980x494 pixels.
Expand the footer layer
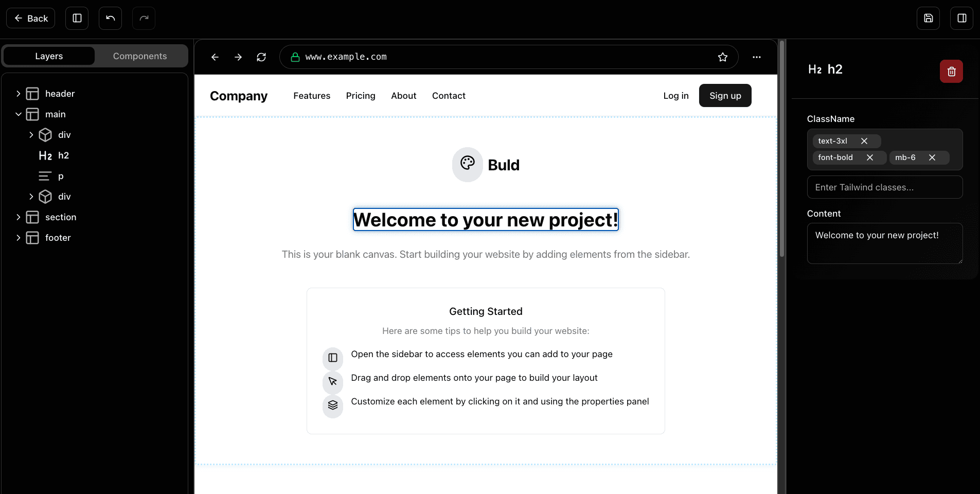(x=19, y=238)
